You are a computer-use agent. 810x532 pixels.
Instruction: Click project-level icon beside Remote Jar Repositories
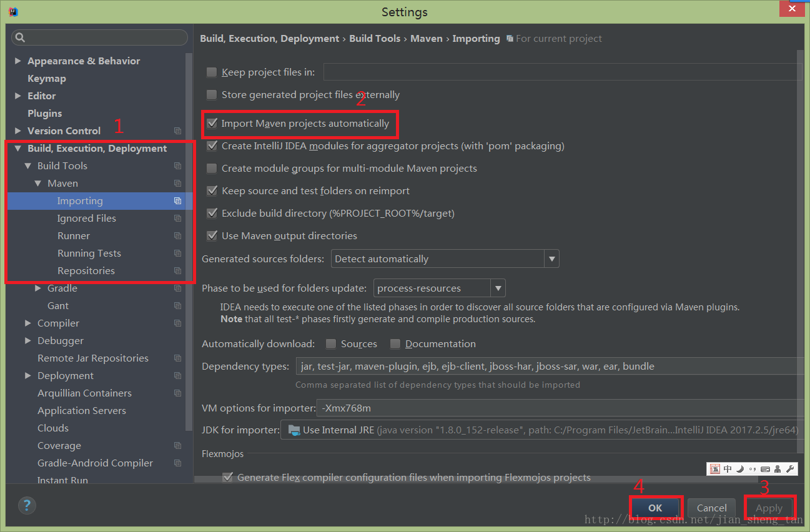177,358
